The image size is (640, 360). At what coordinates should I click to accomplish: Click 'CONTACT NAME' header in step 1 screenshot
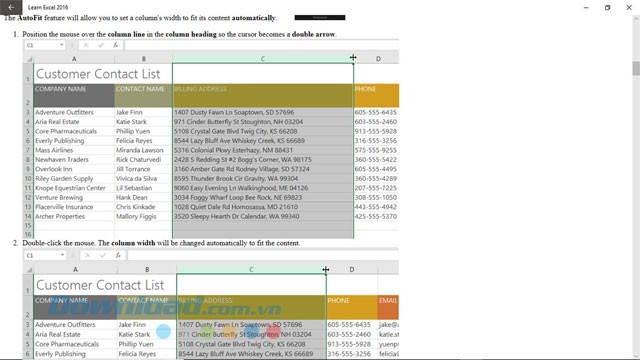coord(143,96)
